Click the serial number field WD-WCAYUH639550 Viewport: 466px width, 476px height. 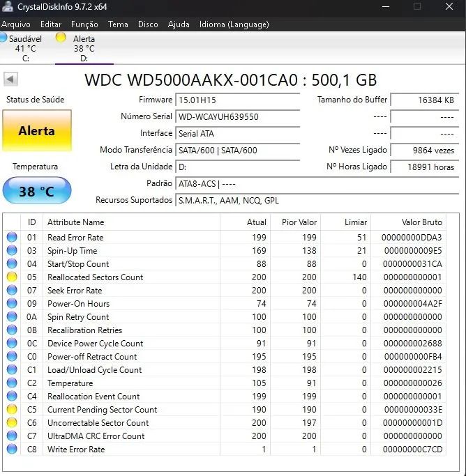238,116
